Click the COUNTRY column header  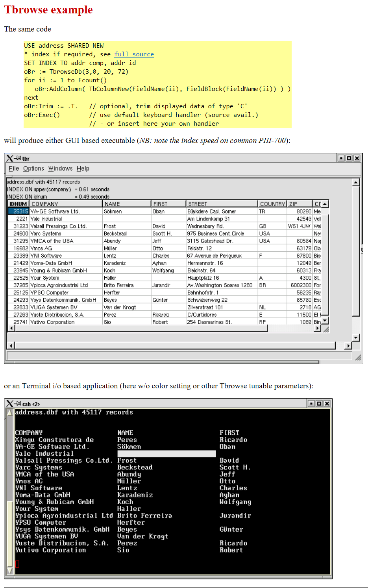(x=272, y=204)
